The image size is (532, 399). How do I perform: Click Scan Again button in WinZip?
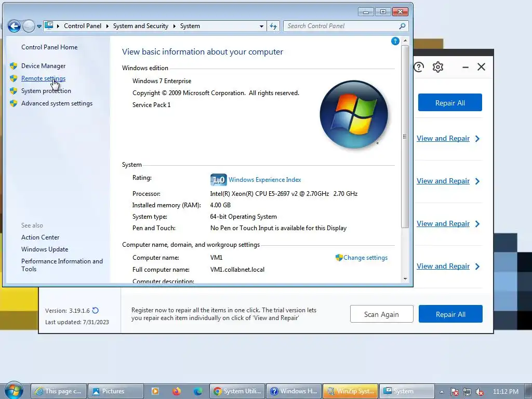[x=382, y=314]
